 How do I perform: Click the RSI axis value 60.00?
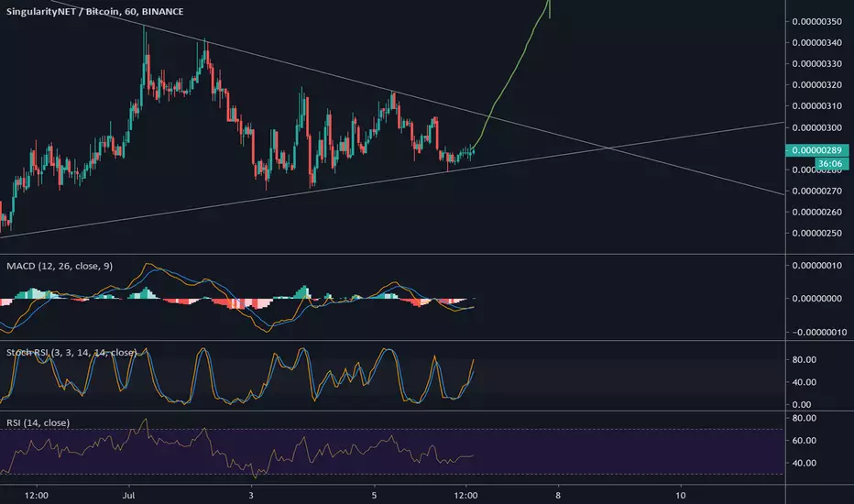click(x=804, y=440)
